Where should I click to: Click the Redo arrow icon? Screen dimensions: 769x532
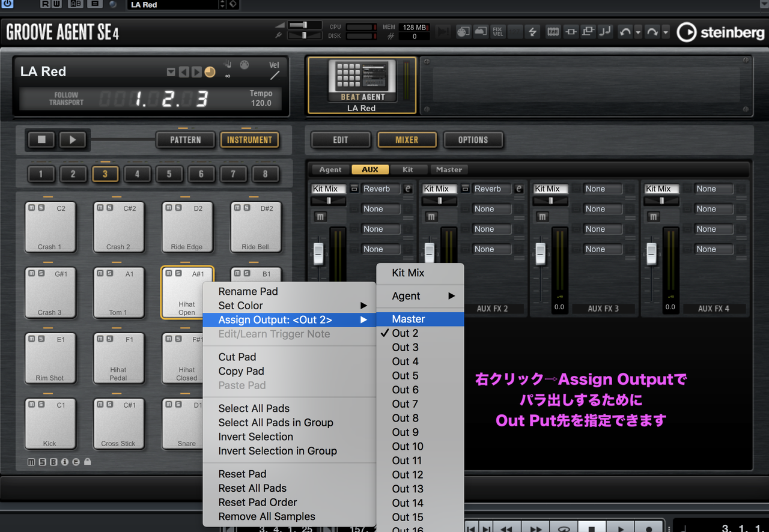[x=652, y=32]
